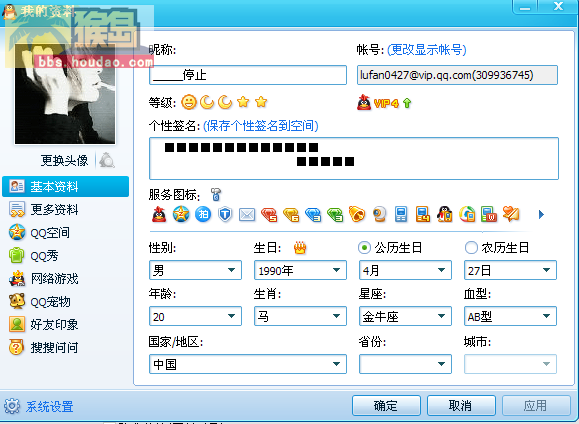579x424 pixels.
Task: Open the birth month dropdown showing 4月
Action: click(x=405, y=270)
